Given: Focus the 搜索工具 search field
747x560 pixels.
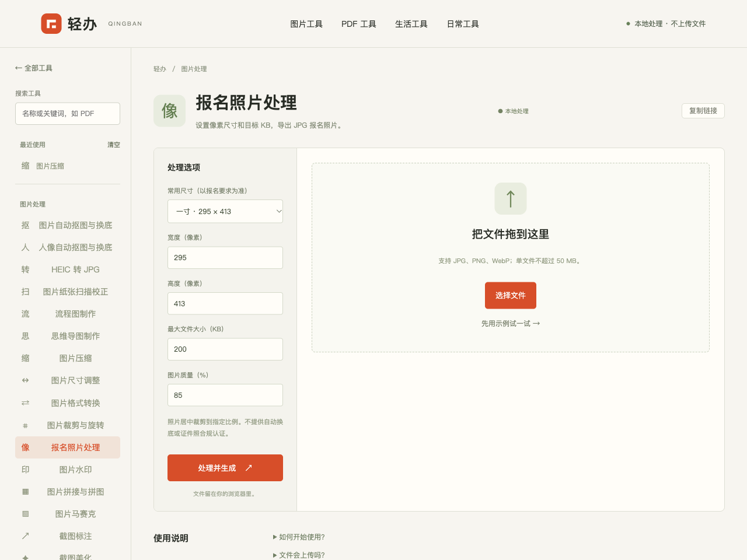Looking at the screenshot, I should (68, 114).
